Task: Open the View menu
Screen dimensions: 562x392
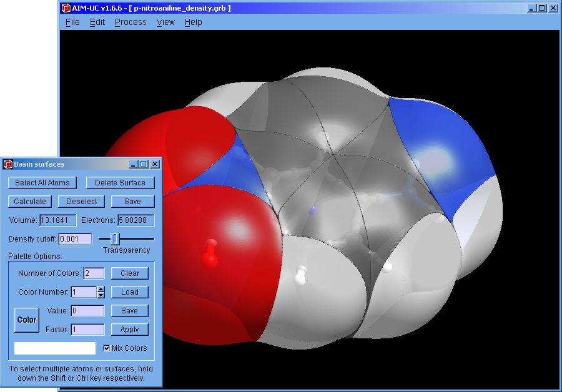Action: click(165, 22)
